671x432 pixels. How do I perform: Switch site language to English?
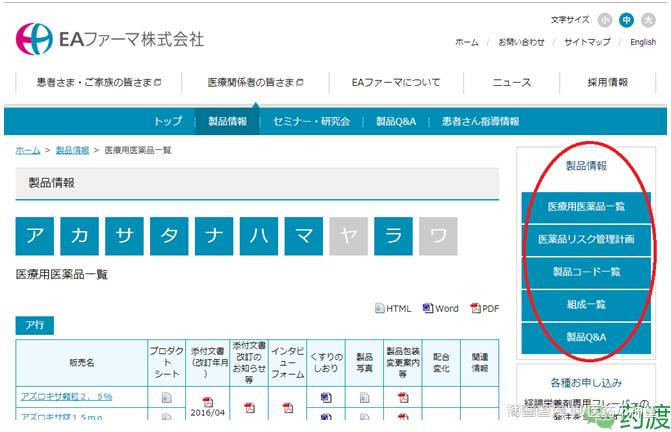pos(643,42)
